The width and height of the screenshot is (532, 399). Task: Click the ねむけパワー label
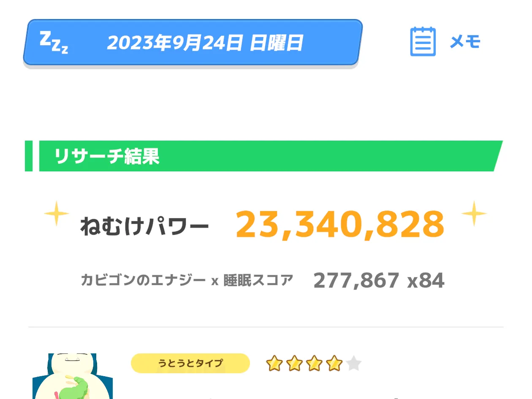click(144, 226)
